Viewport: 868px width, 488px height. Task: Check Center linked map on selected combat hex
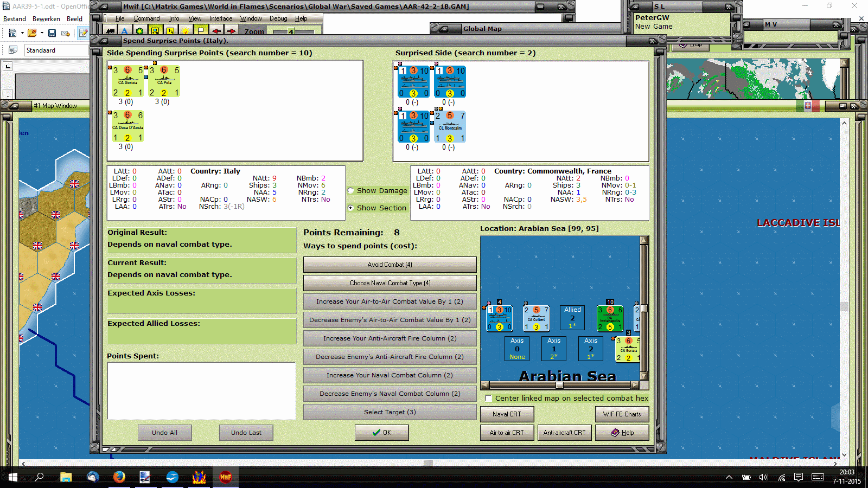[488, 398]
